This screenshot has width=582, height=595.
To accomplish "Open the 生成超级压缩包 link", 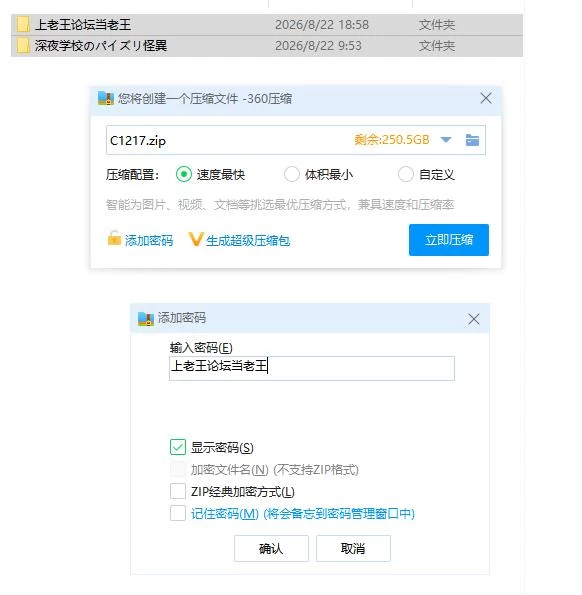I will [248, 240].
